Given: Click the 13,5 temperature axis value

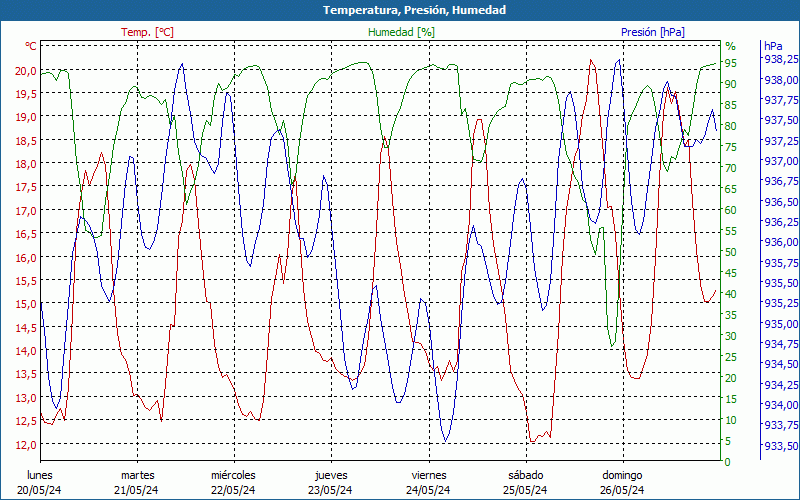Looking at the screenshot, I should [26, 374].
